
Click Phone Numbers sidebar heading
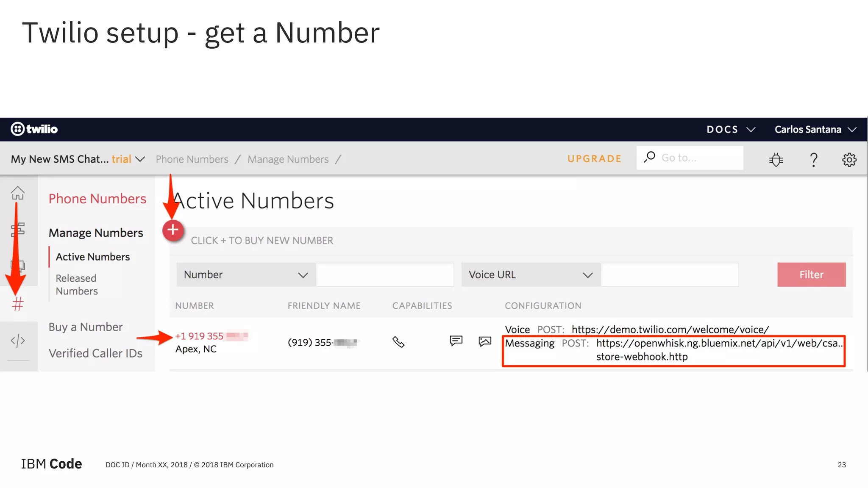click(x=97, y=199)
